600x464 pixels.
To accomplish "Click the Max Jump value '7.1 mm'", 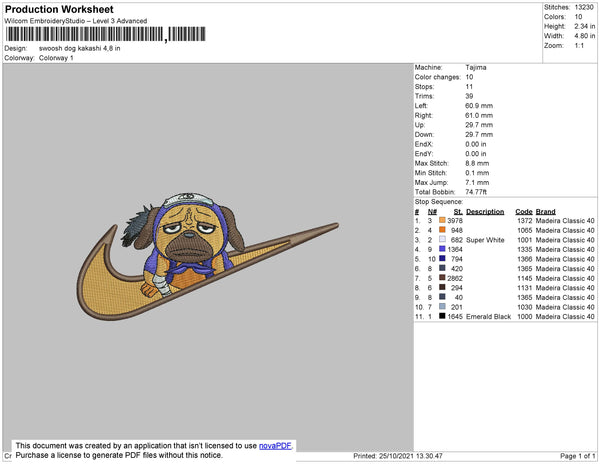I will click(477, 182).
